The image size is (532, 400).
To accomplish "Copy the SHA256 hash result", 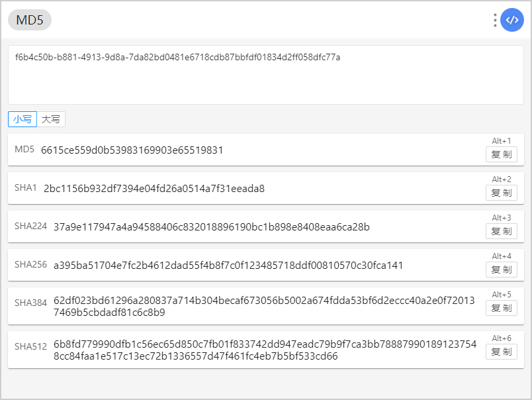I will point(501,270).
